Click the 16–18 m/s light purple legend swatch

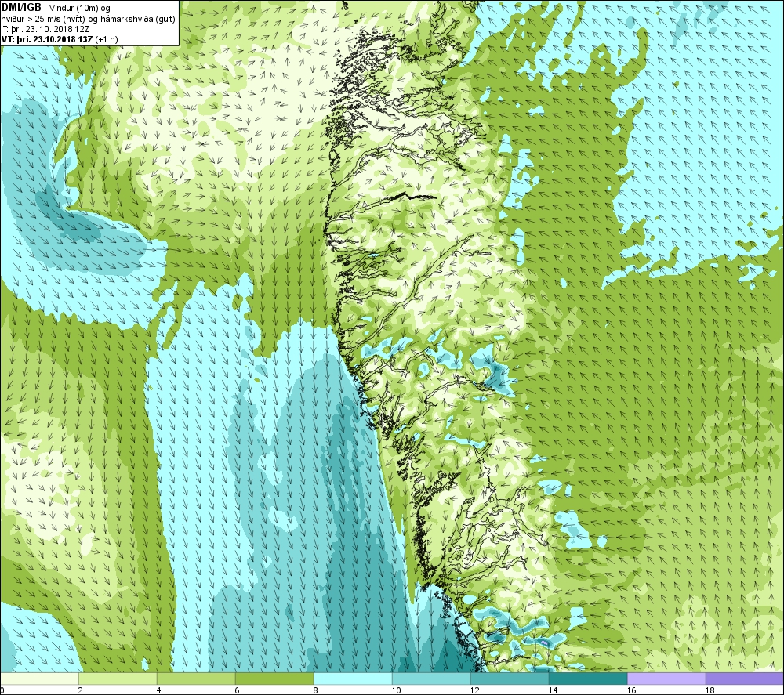(x=666, y=679)
